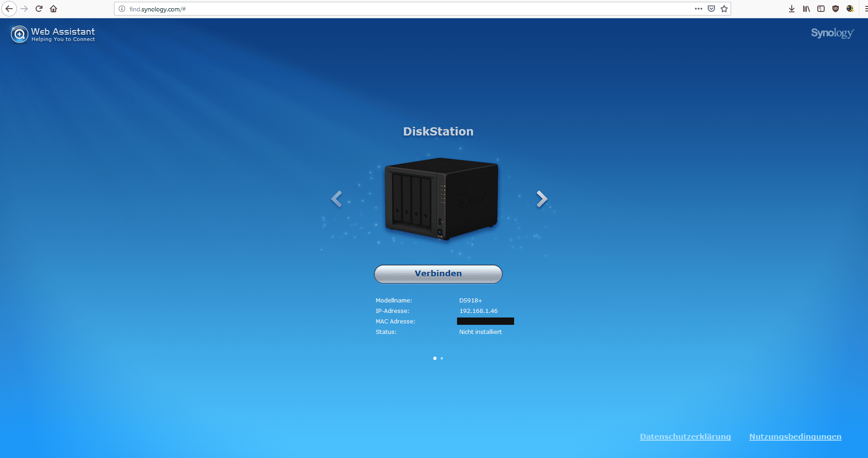Open the page actions three-dot menu
This screenshot has width=868, height=458.
click(699, 9)
